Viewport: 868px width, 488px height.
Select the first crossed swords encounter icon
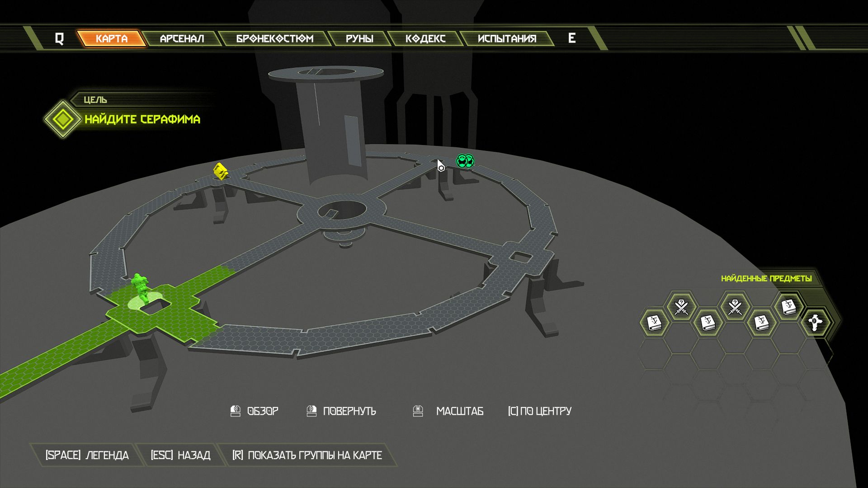click(681, 307)
